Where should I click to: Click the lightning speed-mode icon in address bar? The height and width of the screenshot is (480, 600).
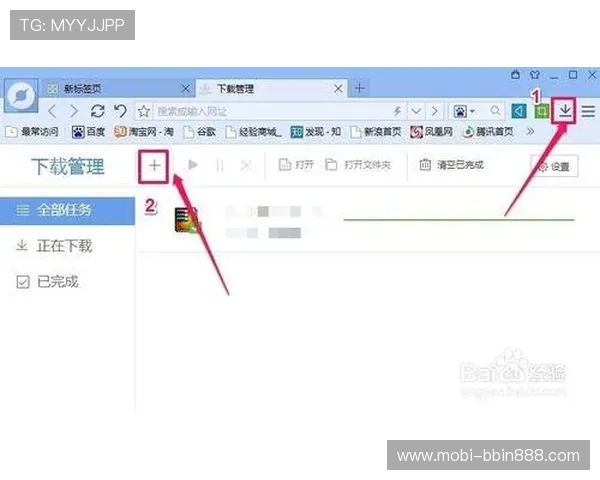[x=397, y=111]
